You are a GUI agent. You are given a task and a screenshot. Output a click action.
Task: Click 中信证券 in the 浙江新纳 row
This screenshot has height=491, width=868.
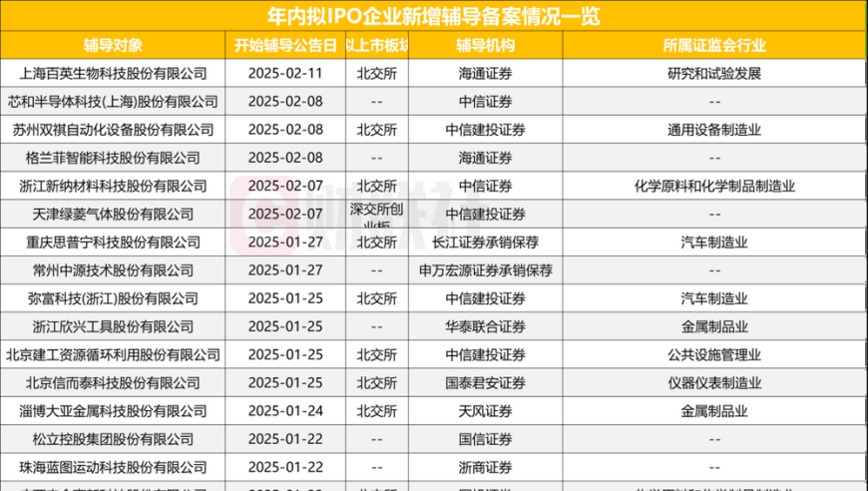(486, 186)
